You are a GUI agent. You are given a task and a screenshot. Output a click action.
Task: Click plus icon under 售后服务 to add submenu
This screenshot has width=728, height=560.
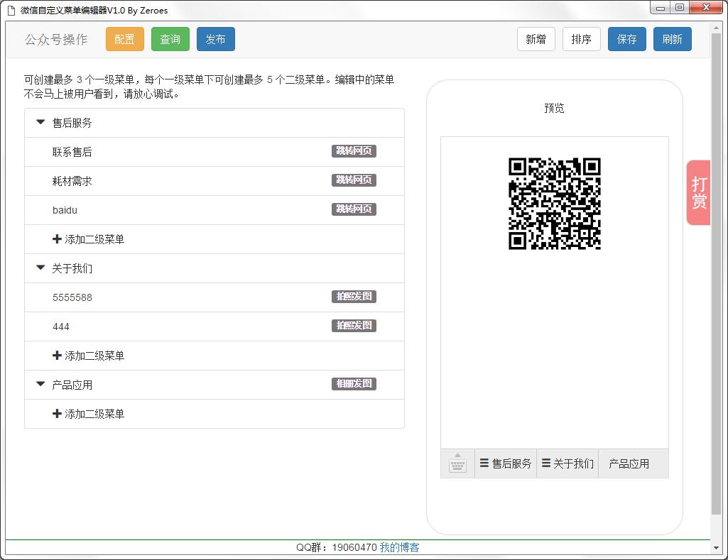coord(57,239)
